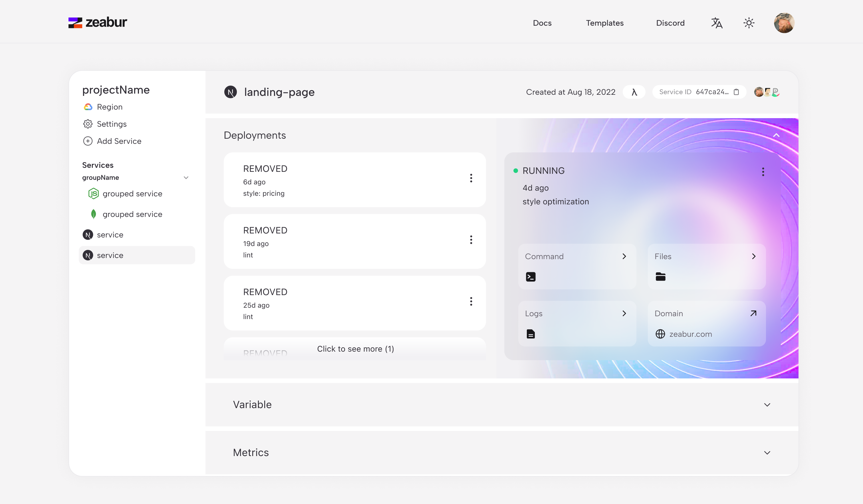Click 'Click to see more (1)'
The image size is (863, 504).
click(x=356, y=349)
